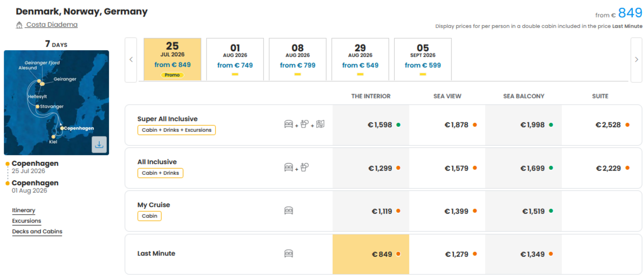The width and height of the screenshot is (644, 278).
Task: Open the Costa Diadema ship link
Action: coord(52,25)
